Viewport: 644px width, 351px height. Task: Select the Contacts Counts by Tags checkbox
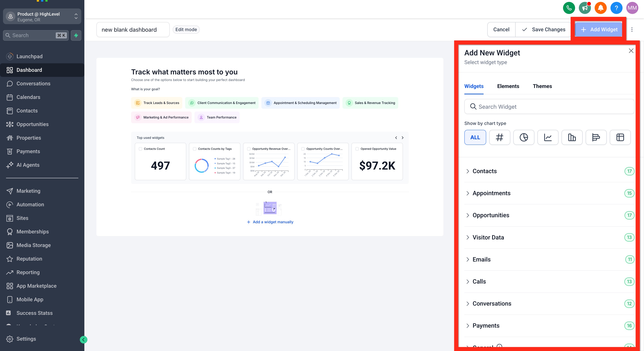click(x=195, y=149)
